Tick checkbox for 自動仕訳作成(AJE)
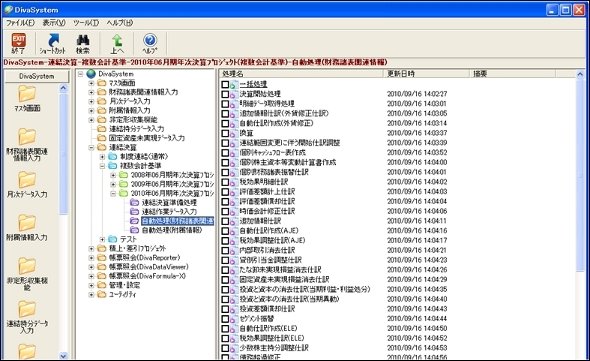The width and height of the screenshot is (590, 361). tap(225, 231)
